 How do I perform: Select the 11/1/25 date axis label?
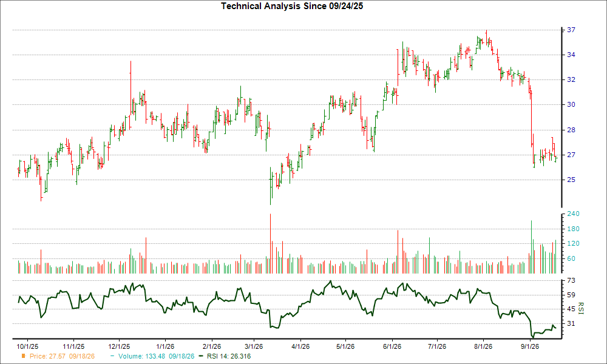(73, 346)
